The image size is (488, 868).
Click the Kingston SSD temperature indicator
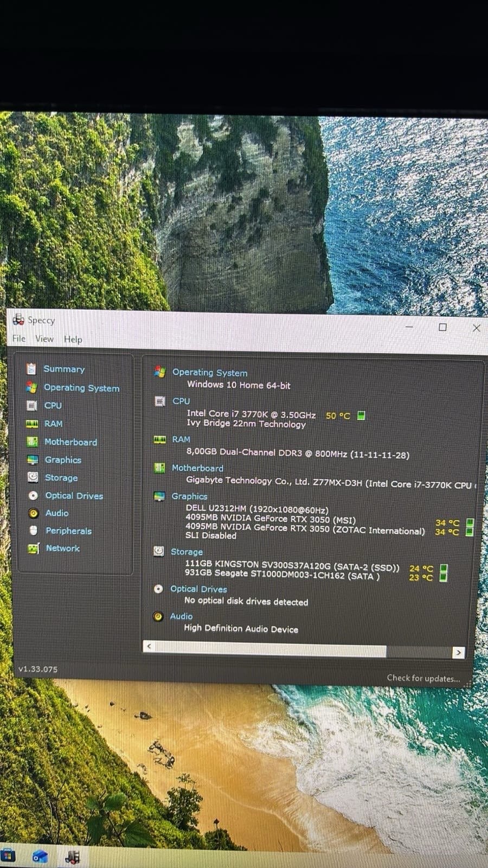tap(444, 569)
